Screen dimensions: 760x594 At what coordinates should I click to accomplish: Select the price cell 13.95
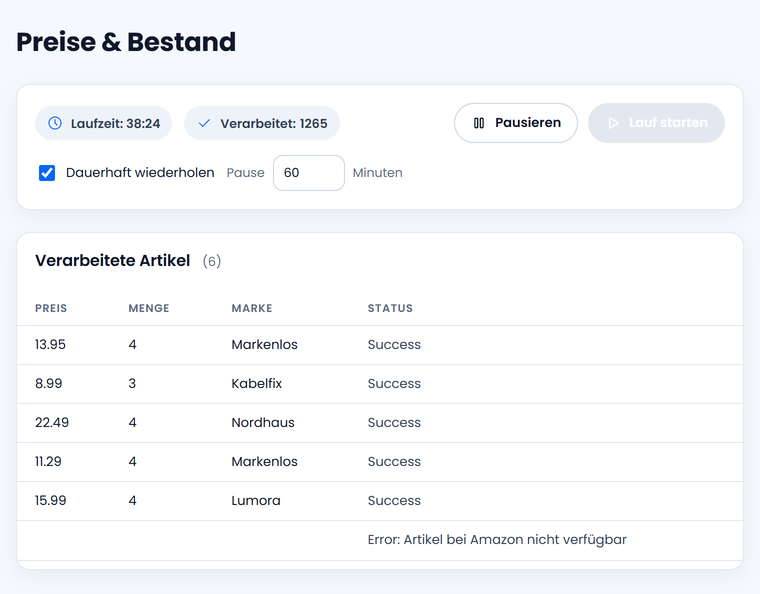(x=50, y=344)
